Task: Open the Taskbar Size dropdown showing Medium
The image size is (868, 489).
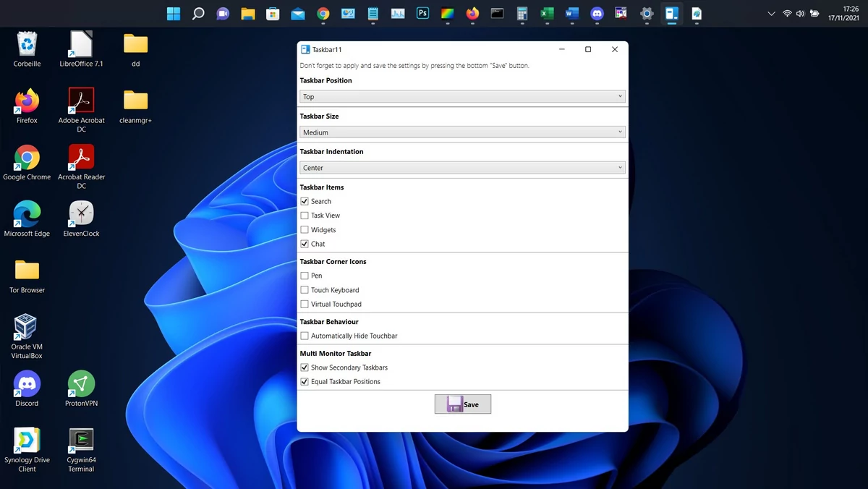Action: click(463, 132)
